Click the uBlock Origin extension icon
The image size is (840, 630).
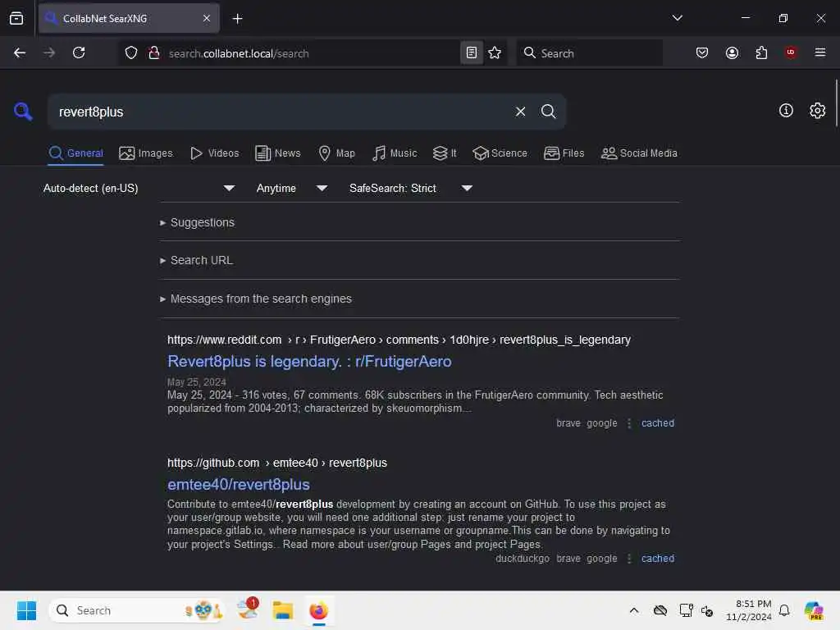click(790, 52)
